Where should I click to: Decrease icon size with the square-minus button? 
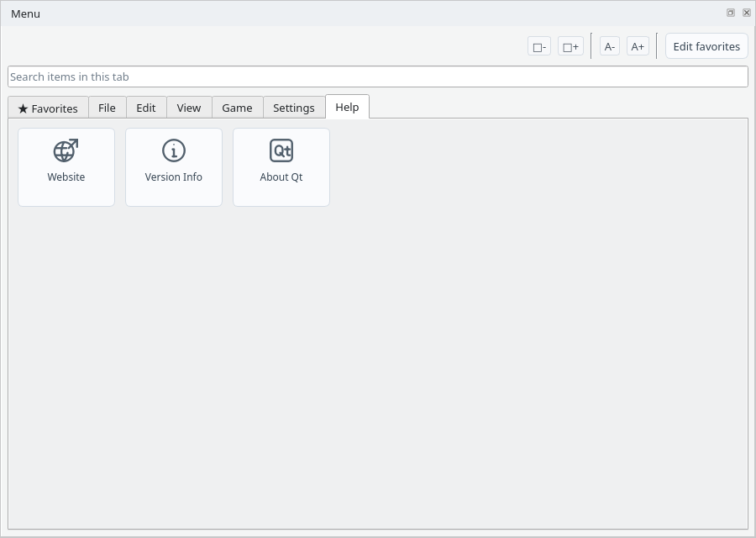(539, 46)
